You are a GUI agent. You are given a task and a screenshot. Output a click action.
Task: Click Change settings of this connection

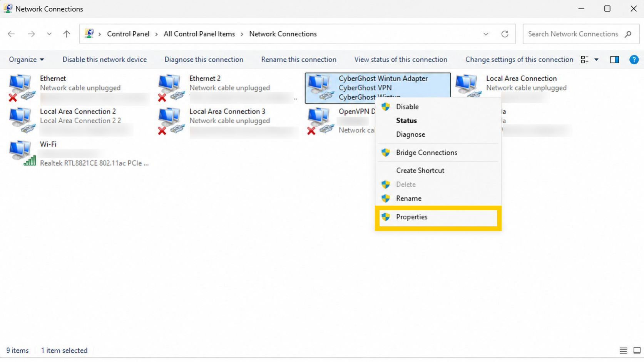[x=519, y=60]
